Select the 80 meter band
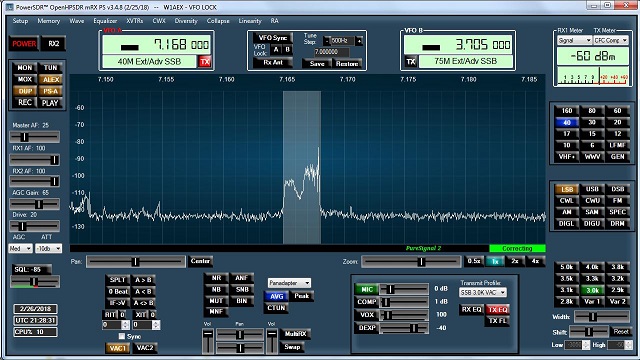Viewport: 640px width, 360px height. click(x=592, y=111)
